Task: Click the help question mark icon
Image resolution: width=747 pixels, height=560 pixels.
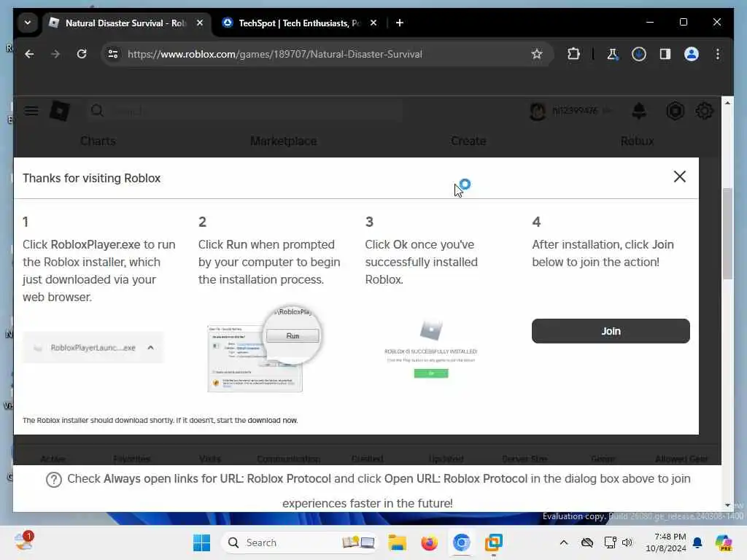Action: [54, 480]
